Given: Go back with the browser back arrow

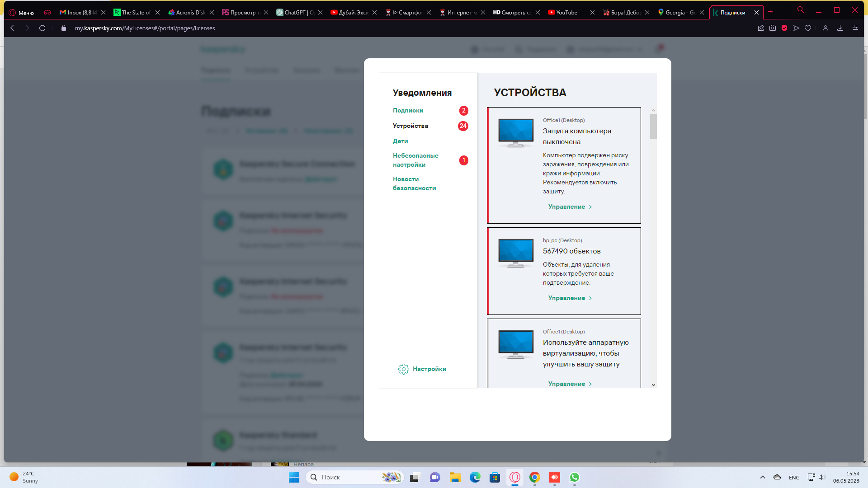Looking at the screenshot, I should click(12, 28).
